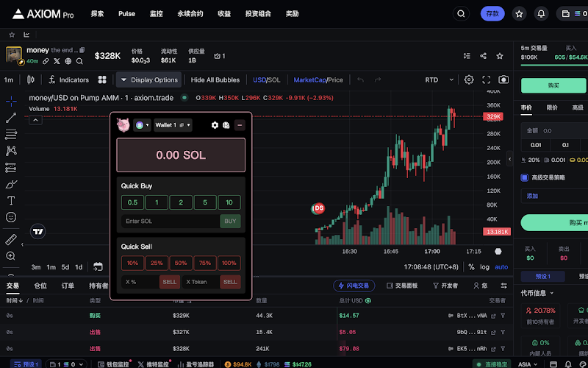This screenshot has width=588, height=368.
Task: Open the Pulse menu
Action: [x=126, y=14]
